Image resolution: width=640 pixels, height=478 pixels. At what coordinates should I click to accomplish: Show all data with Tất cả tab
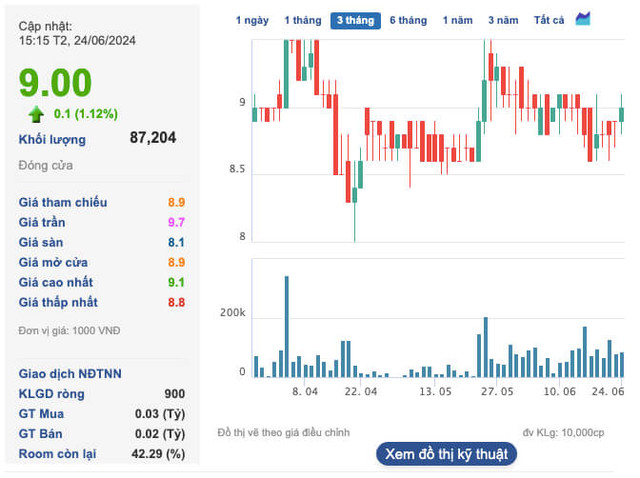(x=549, y=20)
